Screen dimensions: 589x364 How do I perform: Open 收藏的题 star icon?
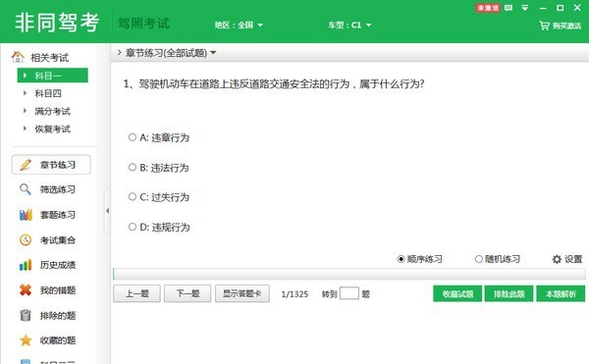tap(26, 340)
